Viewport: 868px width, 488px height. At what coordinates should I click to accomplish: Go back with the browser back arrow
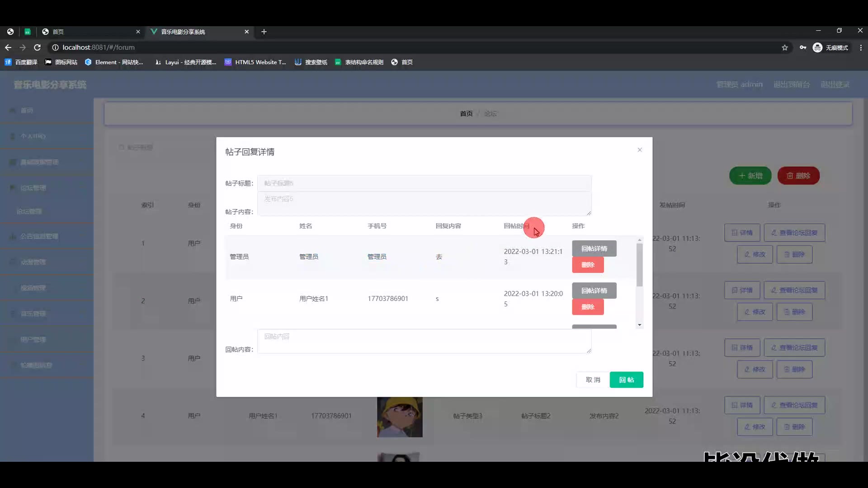[8, 47]
